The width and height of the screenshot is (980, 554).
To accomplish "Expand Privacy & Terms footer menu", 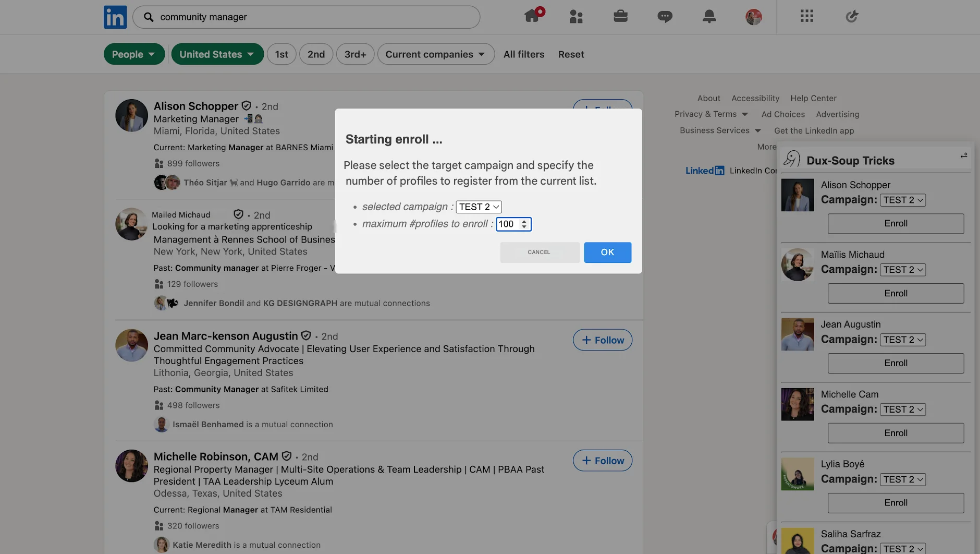I will point(711,114).
